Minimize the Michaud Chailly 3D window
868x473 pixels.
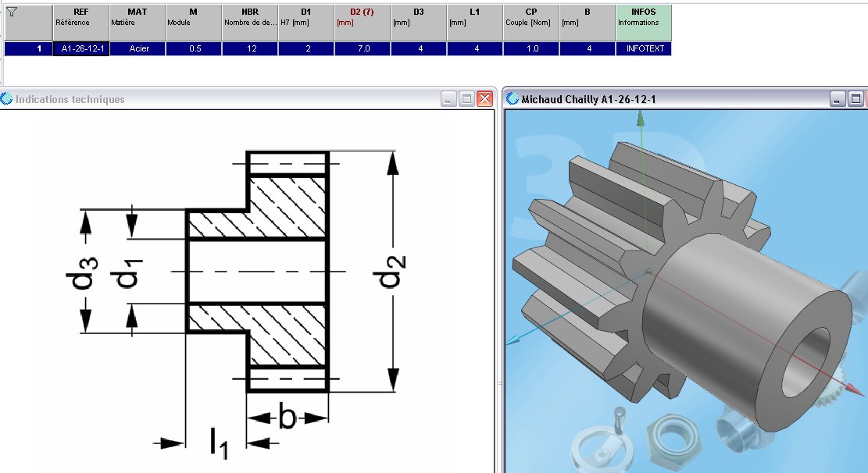[x=838, y=99]
